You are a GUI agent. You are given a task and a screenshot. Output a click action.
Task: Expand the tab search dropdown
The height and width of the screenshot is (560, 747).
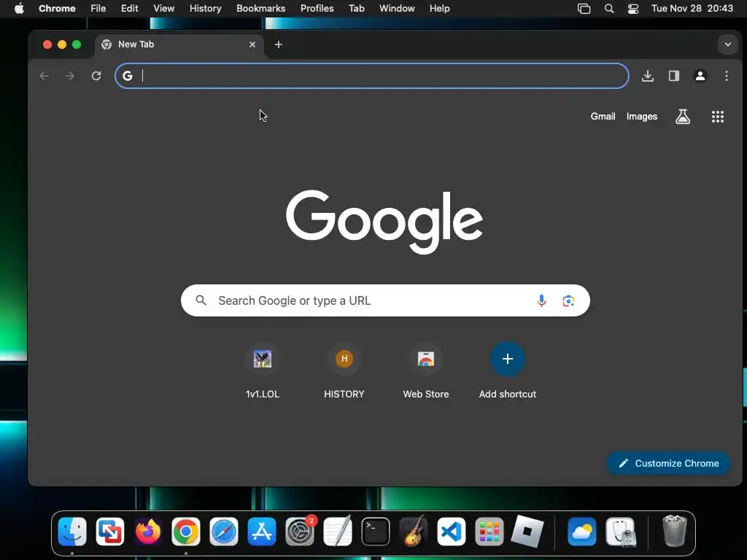click(x=727, y=44)
